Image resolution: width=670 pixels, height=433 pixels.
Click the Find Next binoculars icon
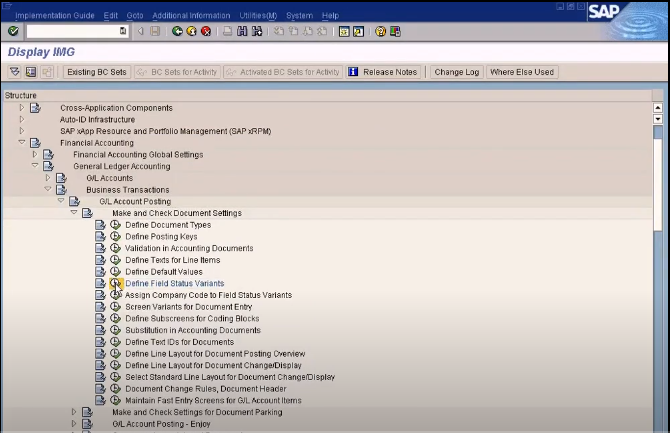[257, 31]
